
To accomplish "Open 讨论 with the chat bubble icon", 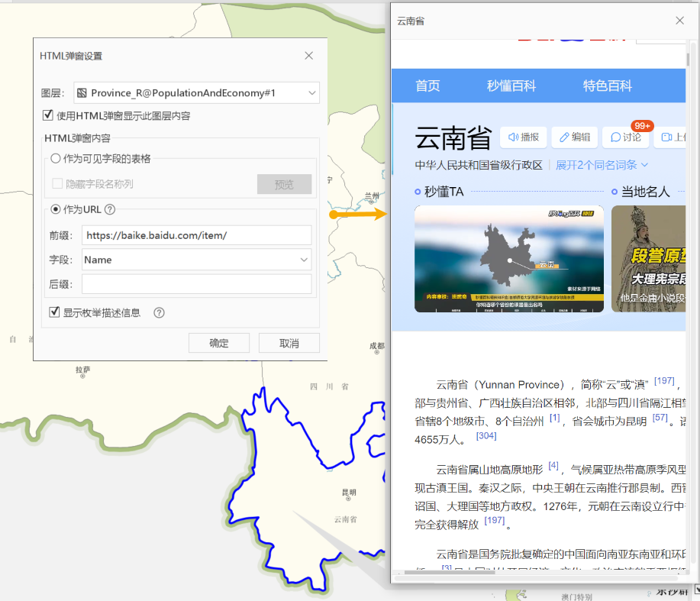I will pos(616,137).
